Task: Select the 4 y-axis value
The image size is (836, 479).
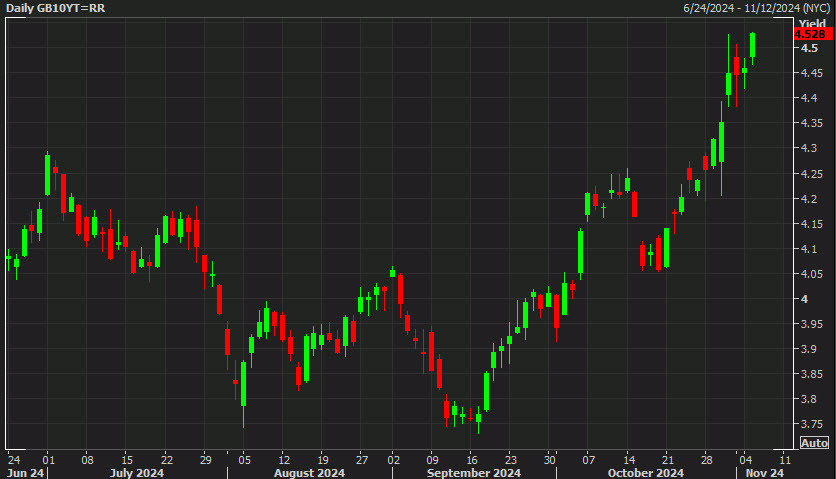Action: [804, 299]
